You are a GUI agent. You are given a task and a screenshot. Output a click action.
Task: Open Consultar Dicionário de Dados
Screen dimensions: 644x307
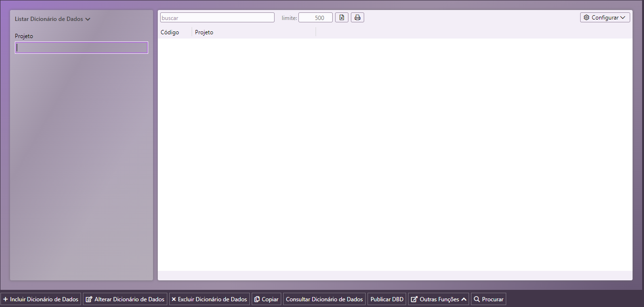coord(324,299)
